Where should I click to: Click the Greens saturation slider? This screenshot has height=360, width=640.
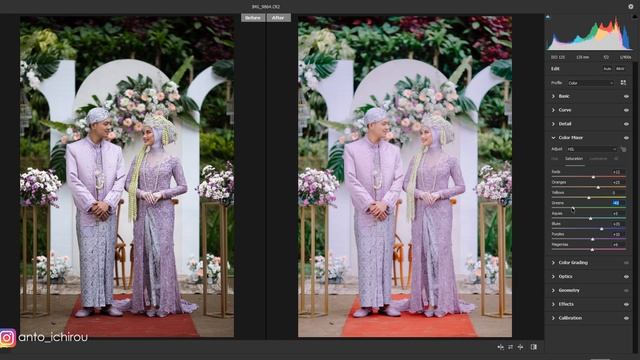pyautogui.click(x=588, y=208)
